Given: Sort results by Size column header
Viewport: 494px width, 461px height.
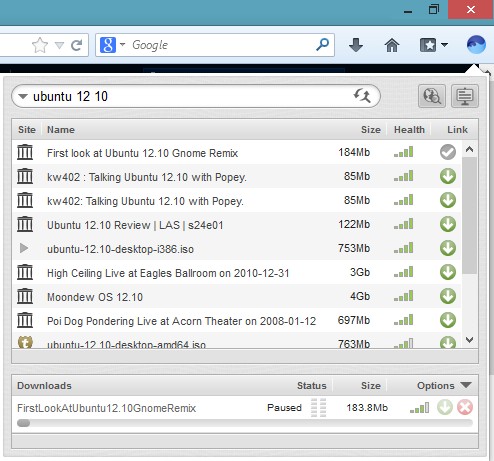Looking at the screenshot, I should (371, 130).
